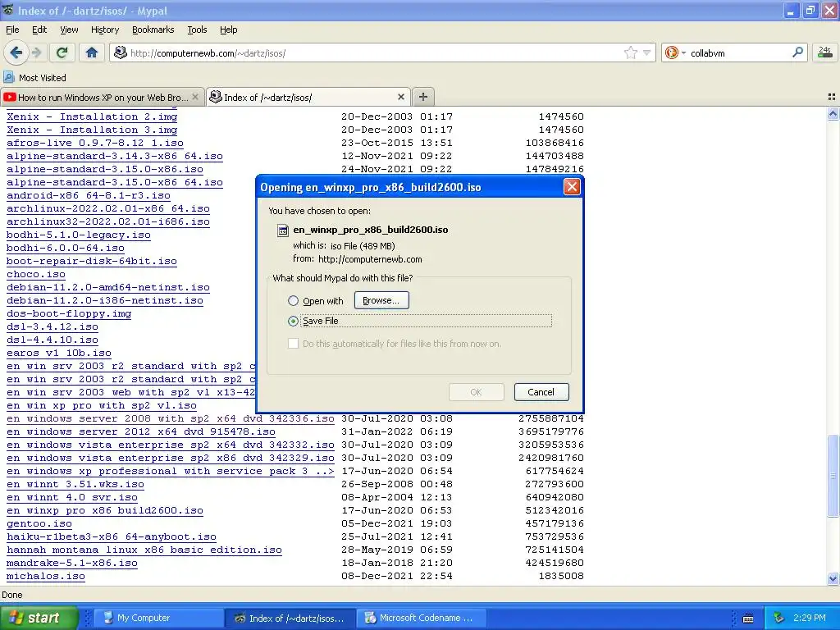Viewport: 840px width, 630px height.
Task: Open the bodhi-5.1.0-legacy.iso link
Action: coord(79,235)
